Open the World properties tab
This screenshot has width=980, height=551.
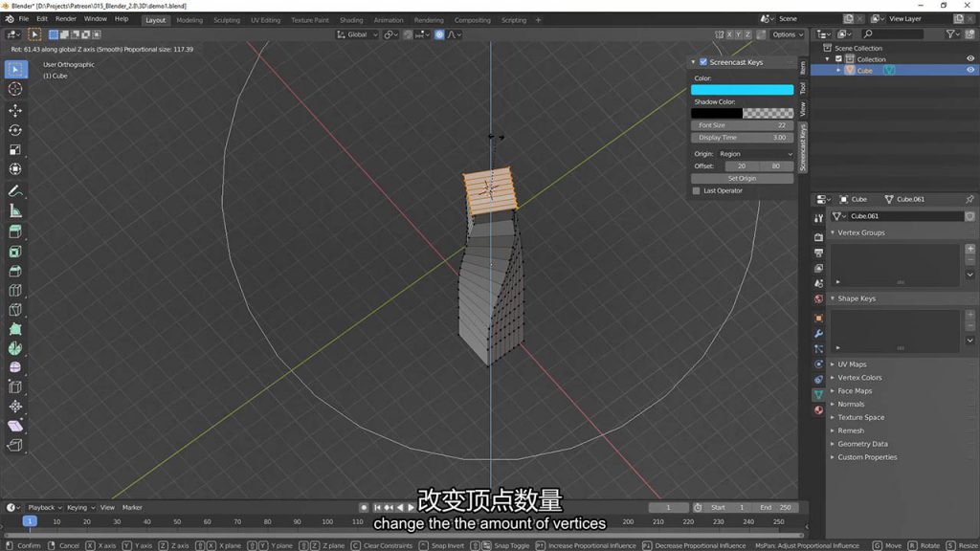pyautogui.click(x=819, y=299)
